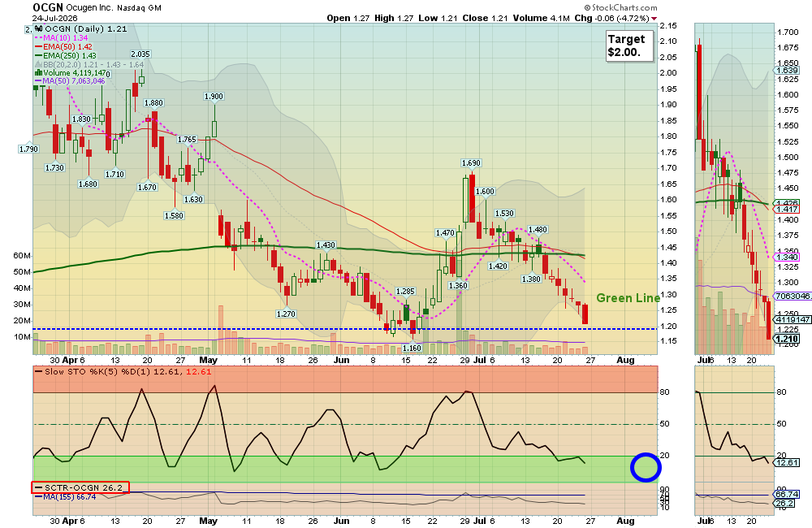
Task: Click the 12.61 stochastic tag in the zoom panel
Action: 788,462
